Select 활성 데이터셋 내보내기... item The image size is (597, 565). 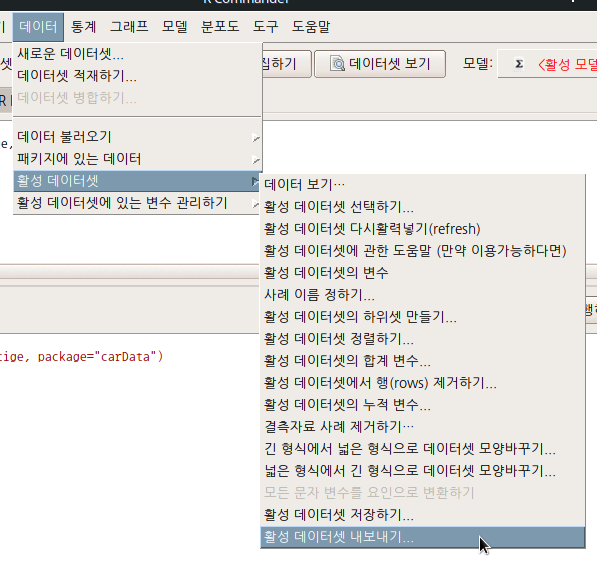(423, 538)
